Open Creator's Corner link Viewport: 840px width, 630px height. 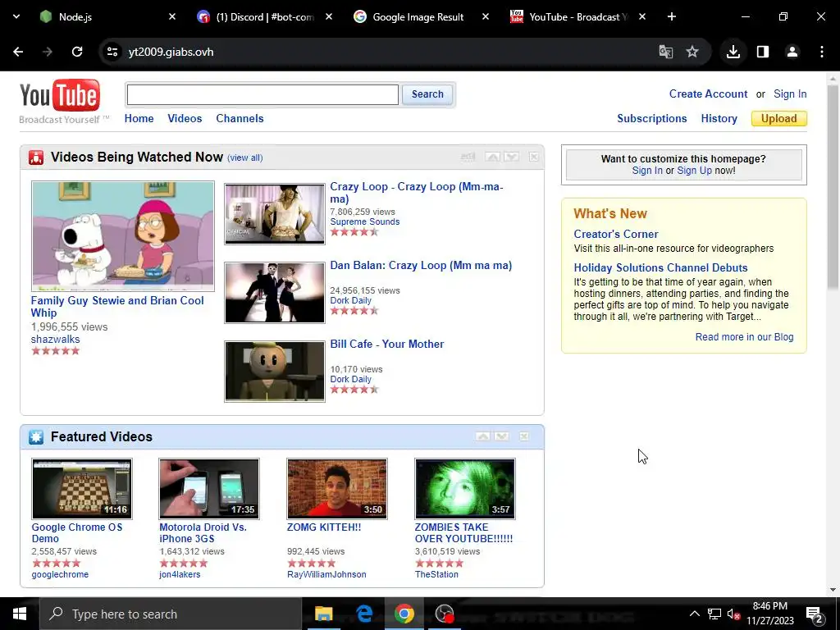(616, 234)
